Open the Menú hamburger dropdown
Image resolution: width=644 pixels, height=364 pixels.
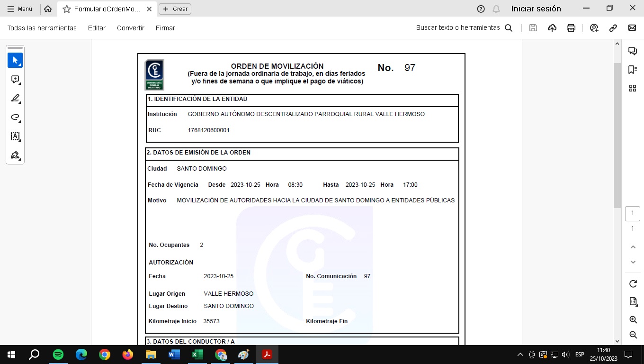20,9
